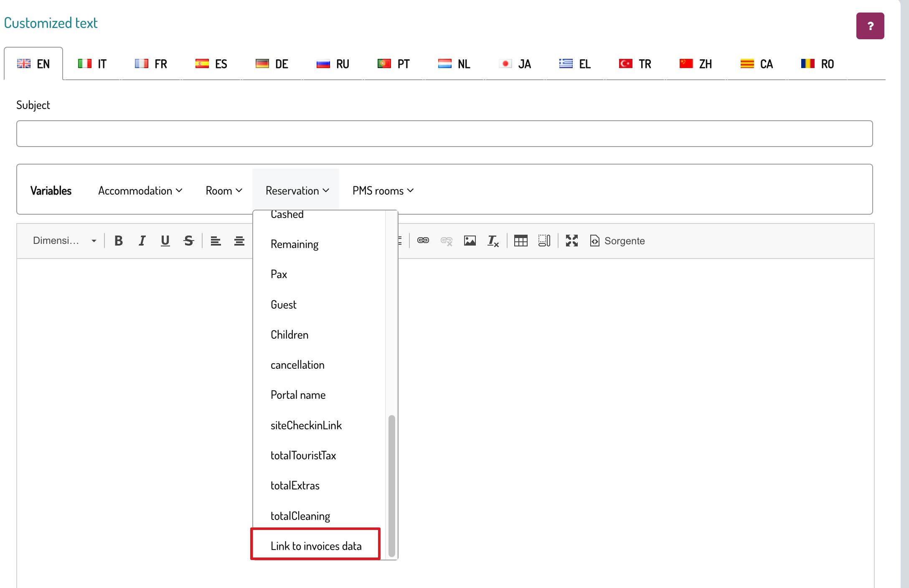Insert a table

pyautogui.click(x=521, y=241)
